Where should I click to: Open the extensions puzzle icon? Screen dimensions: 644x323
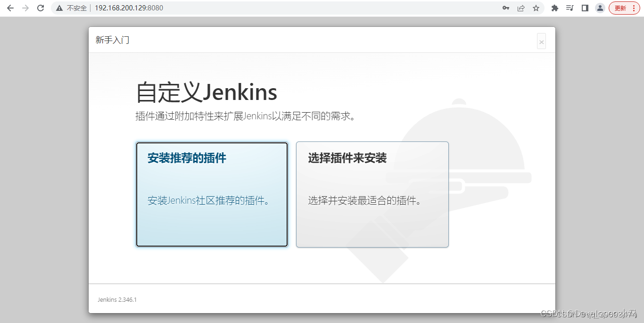pos(555,8)
